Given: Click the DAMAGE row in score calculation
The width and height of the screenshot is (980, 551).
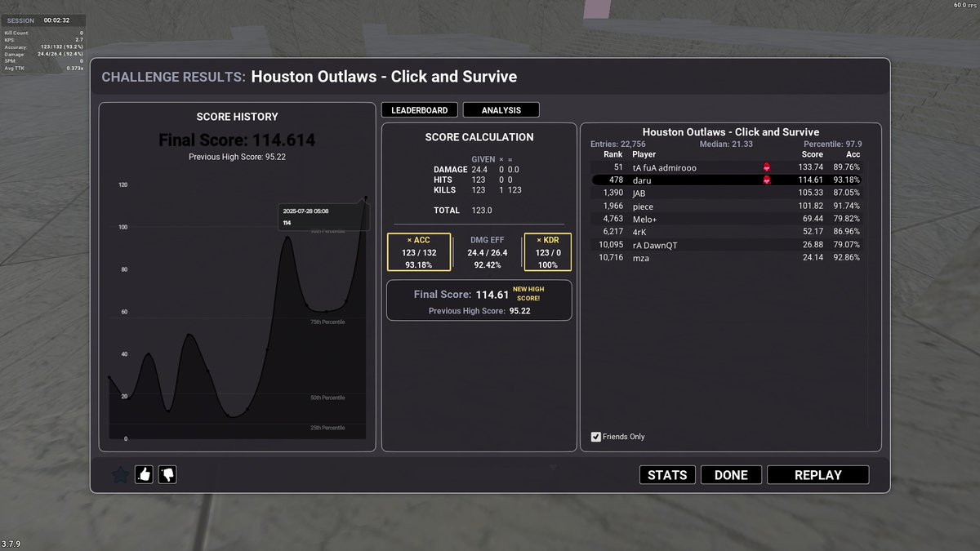Looking at the screenshot, I should coord(476,169).
